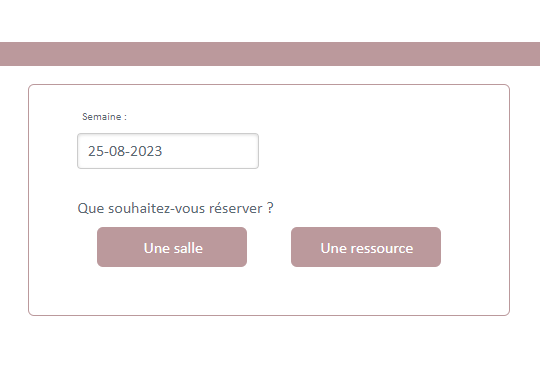540x377 pixels.
Task: Click the word 'salle' on the button
Action: pos(188,248)
